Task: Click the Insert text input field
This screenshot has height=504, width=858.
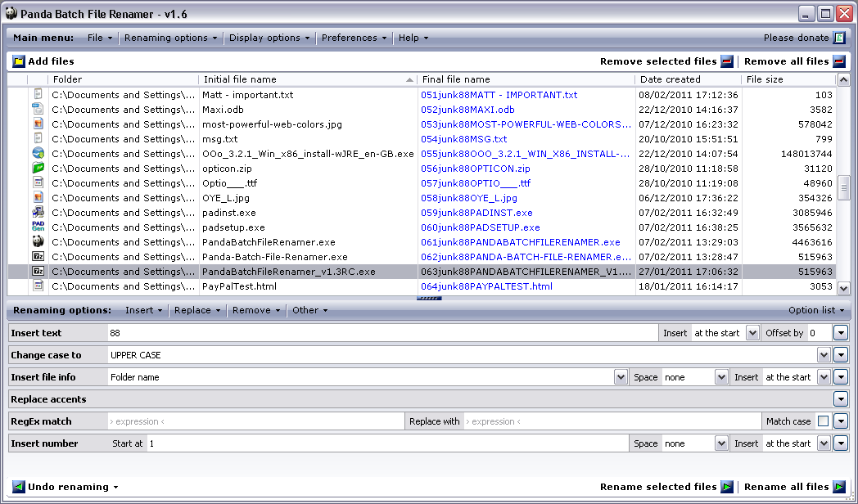Action: pos(382,333)
